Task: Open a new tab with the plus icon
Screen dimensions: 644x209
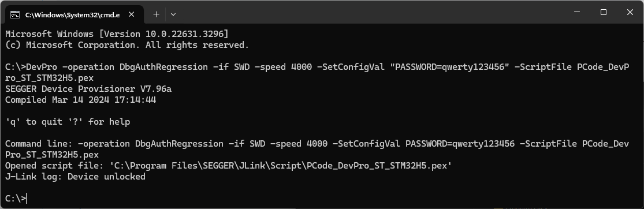Action: pos(156,14)
